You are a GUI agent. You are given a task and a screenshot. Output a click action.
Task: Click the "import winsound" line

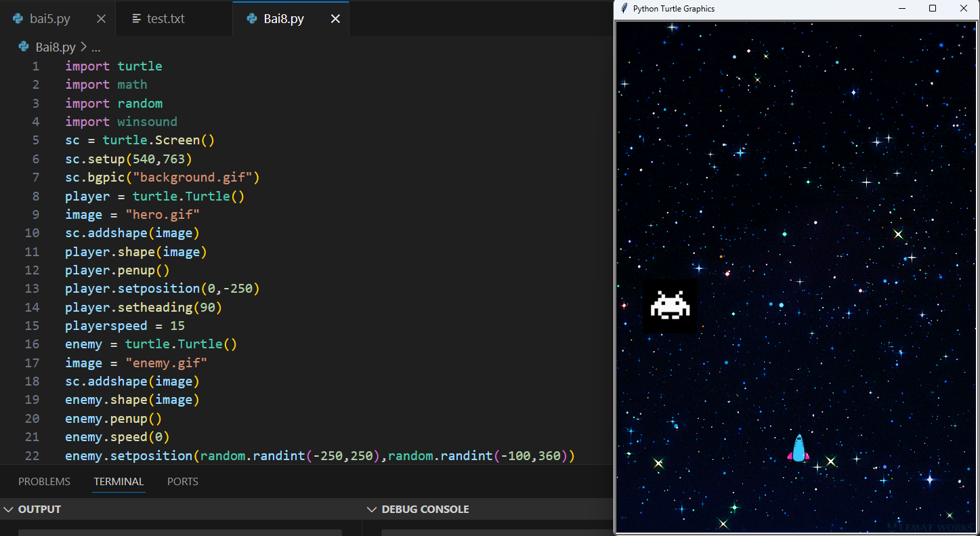(x=121, y=122)
